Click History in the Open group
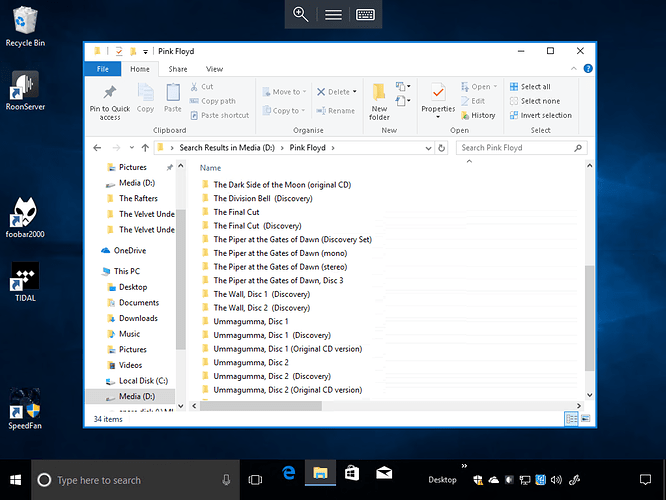 click(x=478, y=116)
